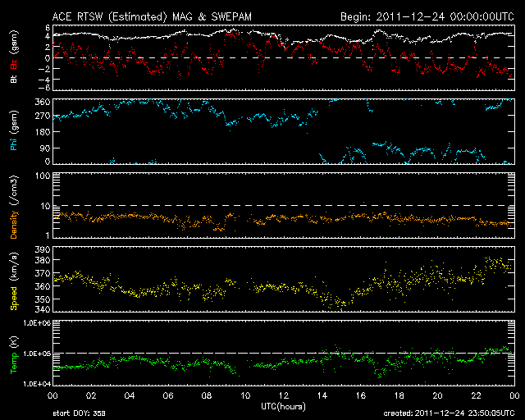Image resolution: width=525 pixels, height=420 pixels.
Task: Click the '350' tick on the Speed axis
Action: 43,299
